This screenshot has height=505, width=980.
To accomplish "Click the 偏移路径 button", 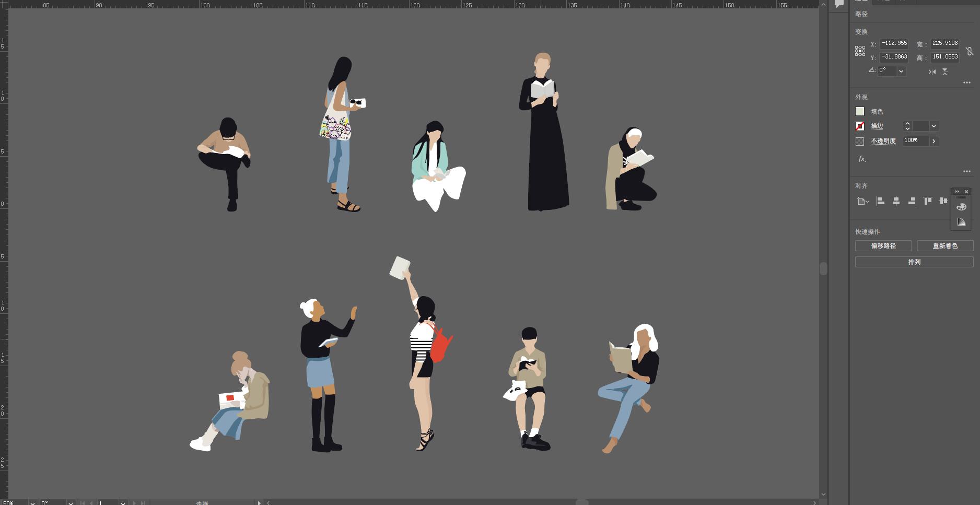I will tap(883, 246).
